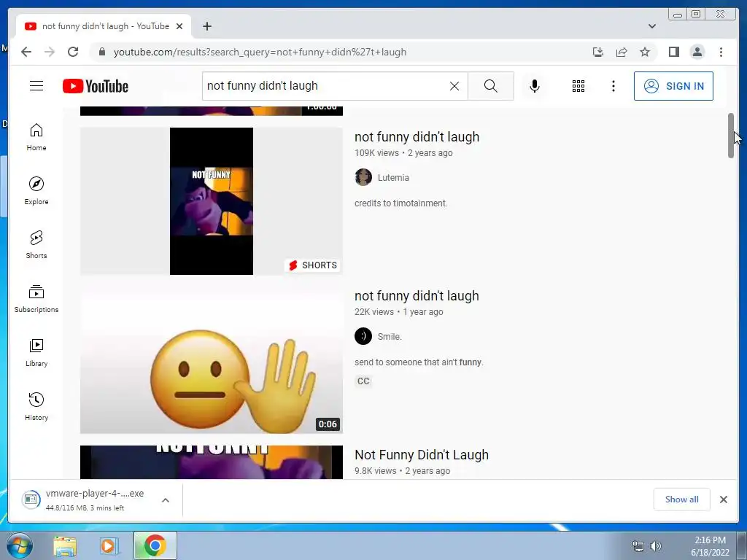Open Windows Explorer from the taskbar
This screenshot has width=747, height=560.
[x=65, y=545]
